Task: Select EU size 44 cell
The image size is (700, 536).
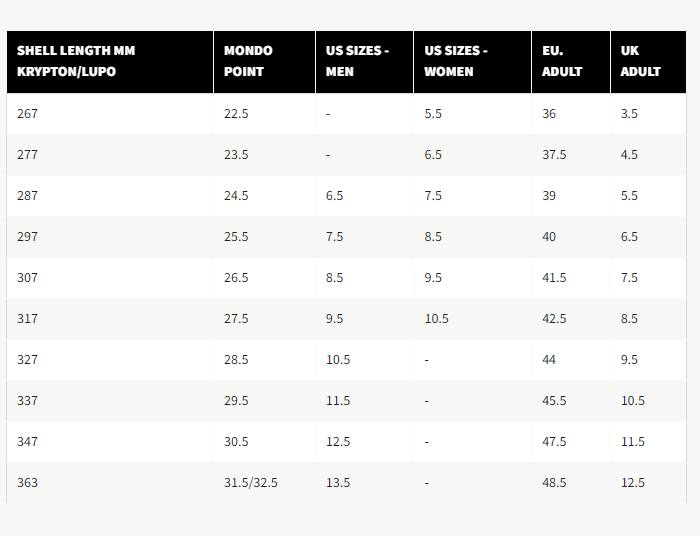Action: tap(549, 360)
